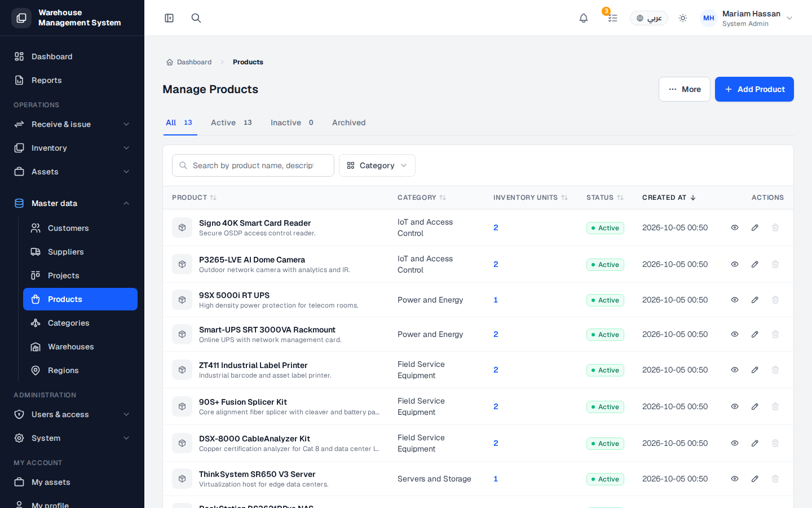Select the All products tab

point(179,122)
